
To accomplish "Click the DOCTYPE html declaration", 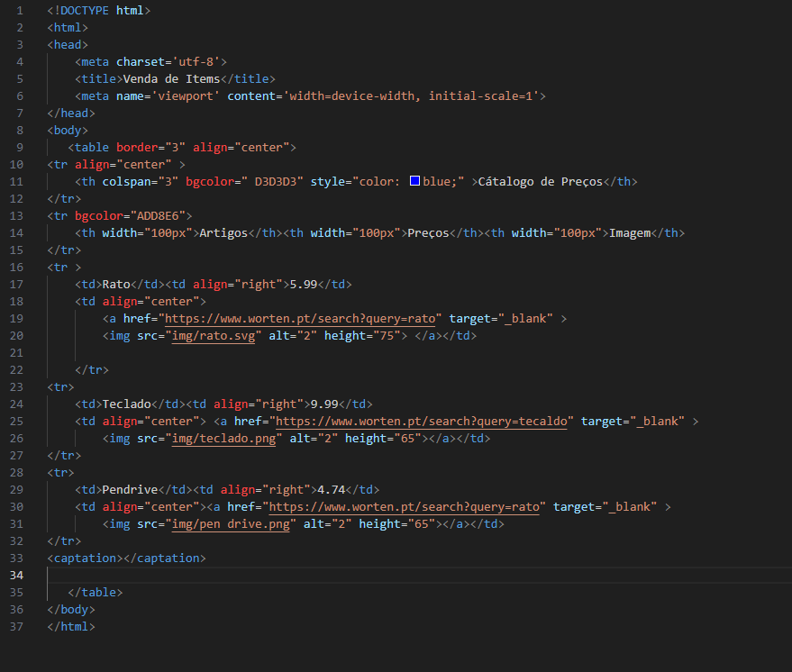I will click(99, 11).
